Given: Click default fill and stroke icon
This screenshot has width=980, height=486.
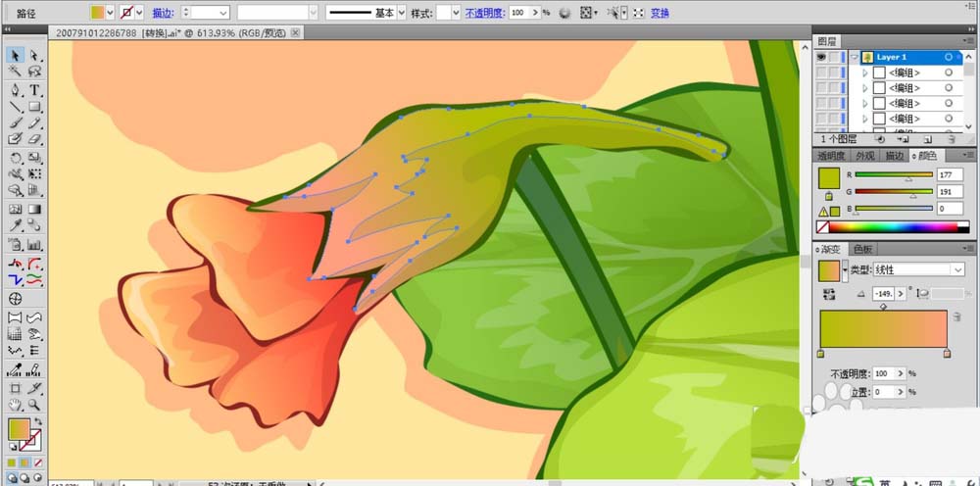Looking at the screenshot, I should pos(12,447).
